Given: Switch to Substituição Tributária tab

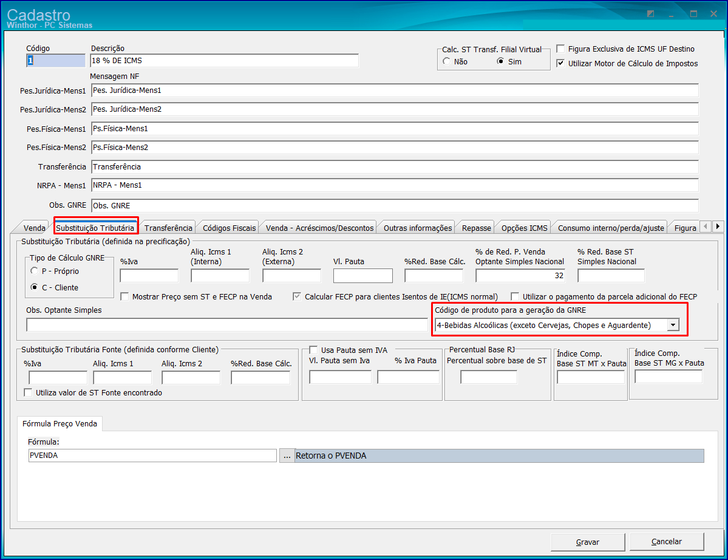Looking at the screenshot, I should [x=95, y=228].
